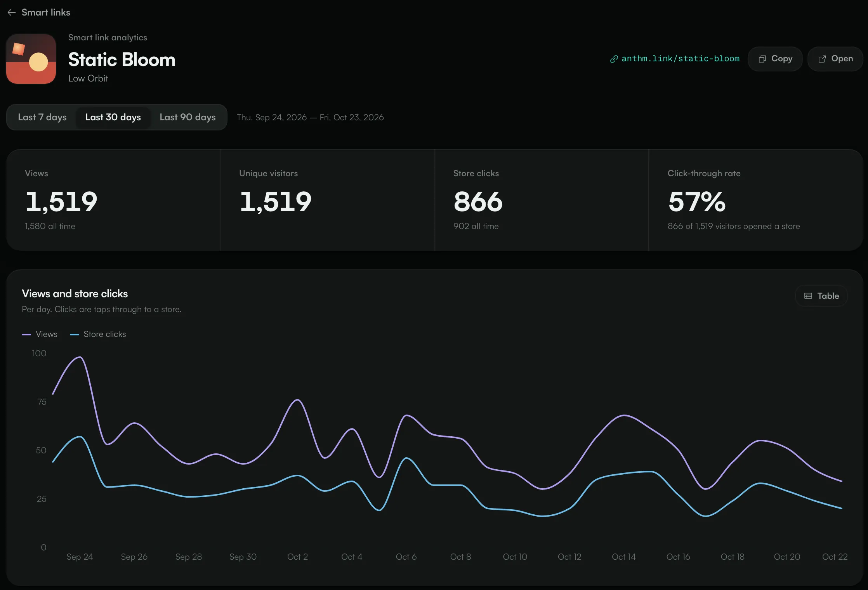Click the Views stat 1,519
Screen dimensions: 868x590
coord(61,202)
